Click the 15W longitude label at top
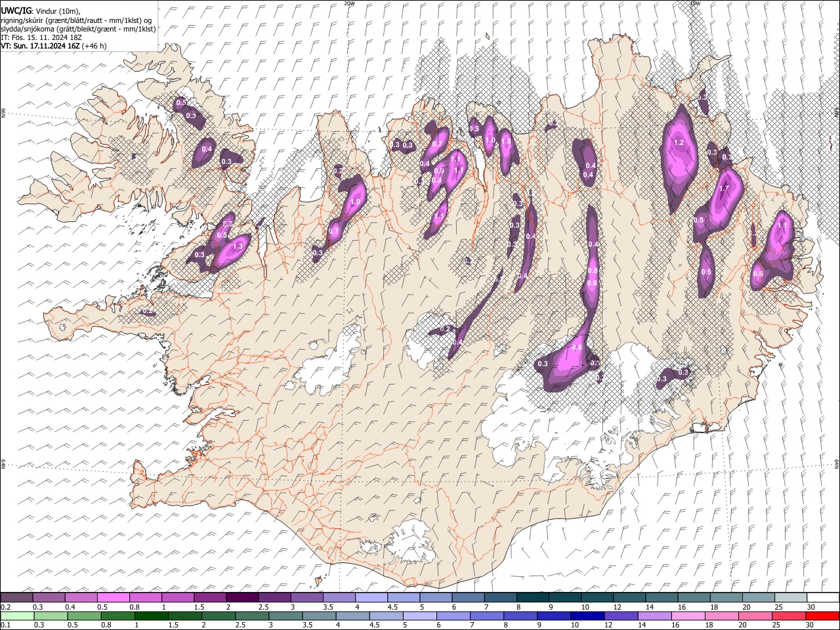Image resolution: width=840 pixels, height=630 pixels. [x=696, y=3]
